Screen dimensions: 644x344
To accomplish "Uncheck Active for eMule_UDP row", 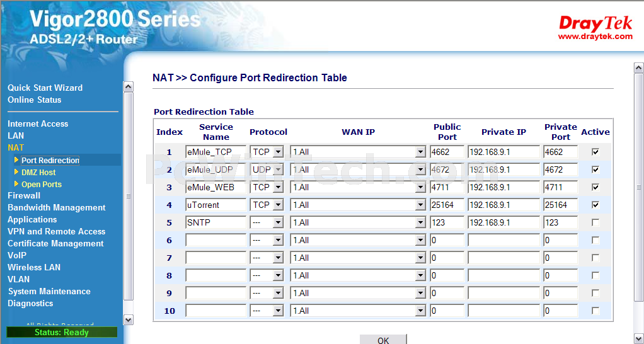I will coord(595,169).
